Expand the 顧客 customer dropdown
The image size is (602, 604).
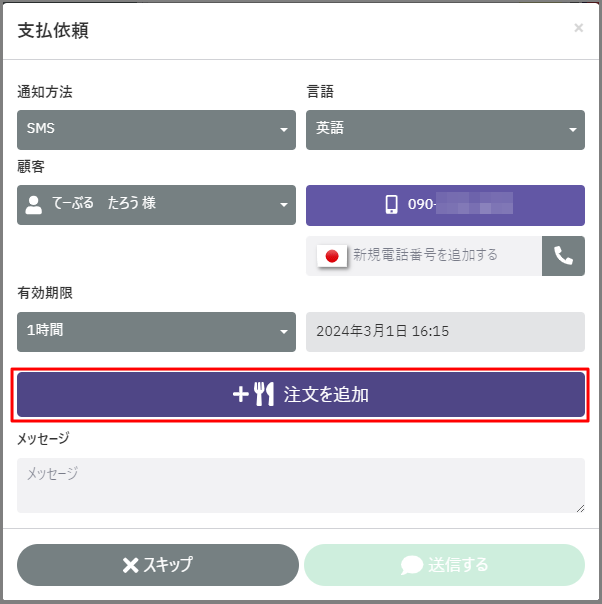156,205
